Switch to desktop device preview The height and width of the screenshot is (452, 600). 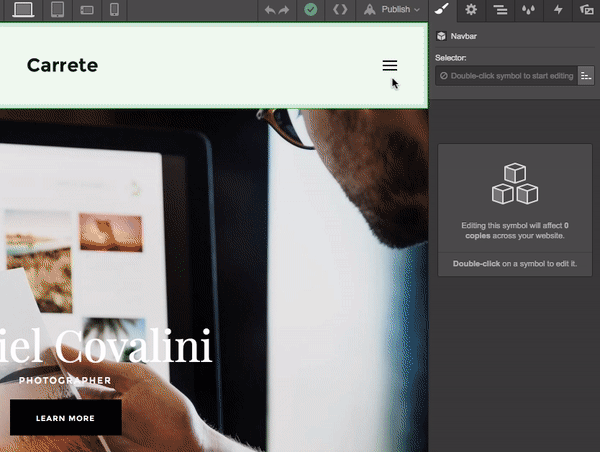[x=23, y=10]
